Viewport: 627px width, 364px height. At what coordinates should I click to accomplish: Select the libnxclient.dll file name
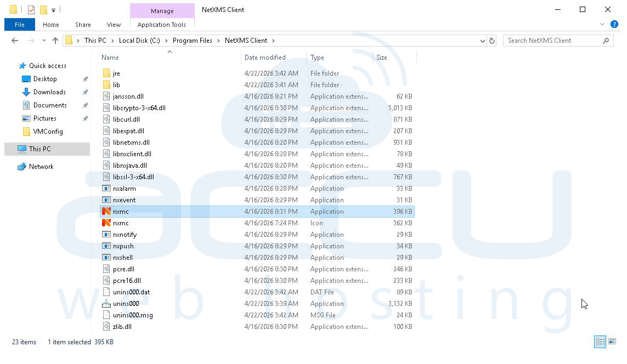point(132,154)
